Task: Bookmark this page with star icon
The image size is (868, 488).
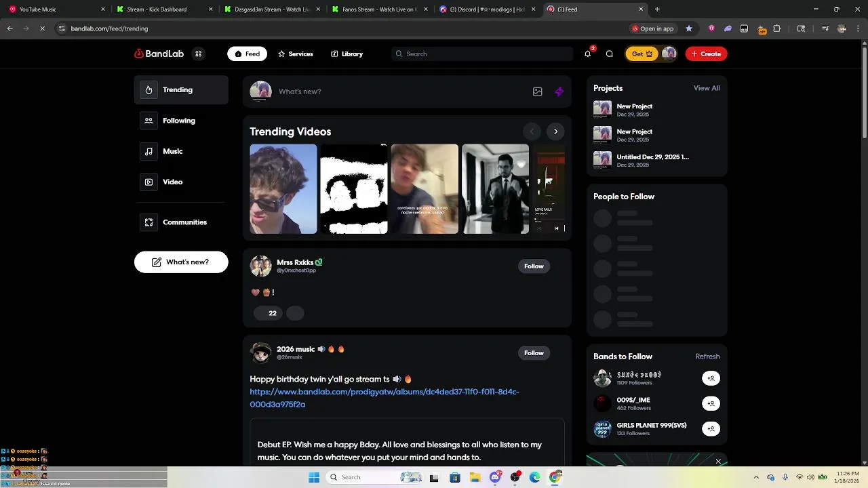Action: coord(689,28)
